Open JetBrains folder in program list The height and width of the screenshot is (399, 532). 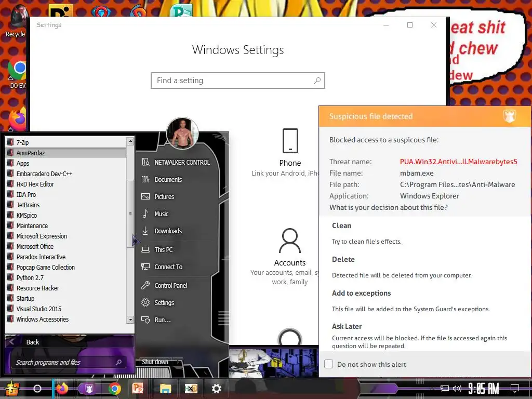click(65, 205)
